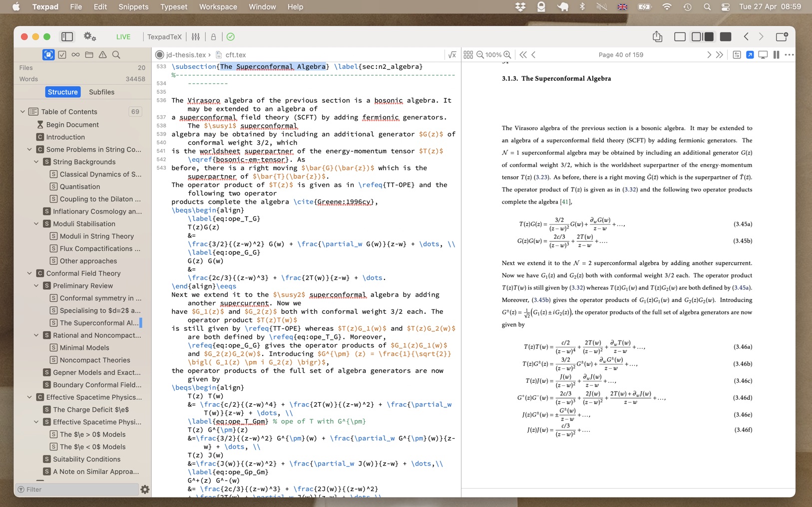Switch to the Subfiles tab
The height and width of the screenshot is (507, 812).
point(102,92)
